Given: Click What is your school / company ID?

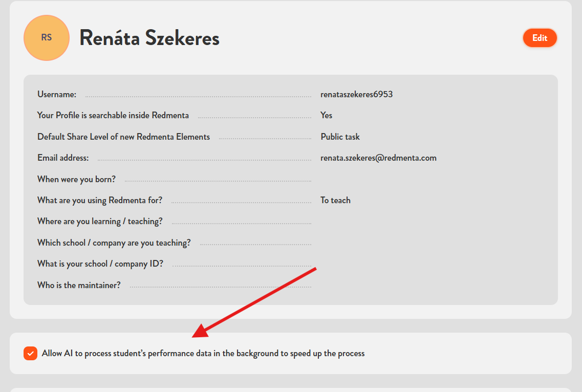Looking at the screenshot, I should pos(100,264).
